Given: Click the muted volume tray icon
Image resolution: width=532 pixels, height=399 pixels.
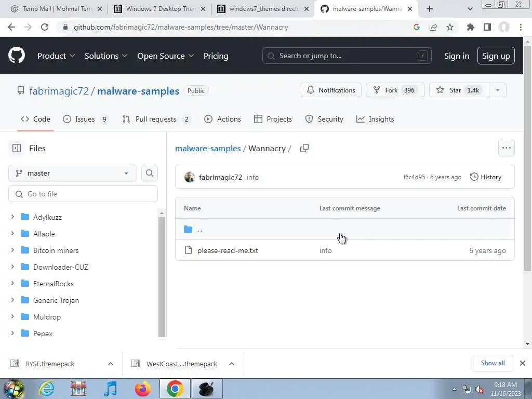Looking at the screenshot, I should click(x=480, y=390).
